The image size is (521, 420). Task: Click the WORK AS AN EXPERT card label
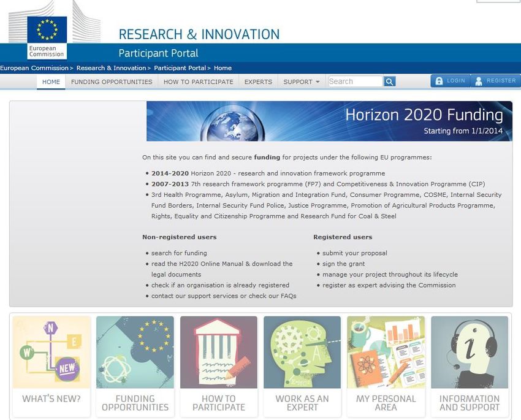point(302,403)
